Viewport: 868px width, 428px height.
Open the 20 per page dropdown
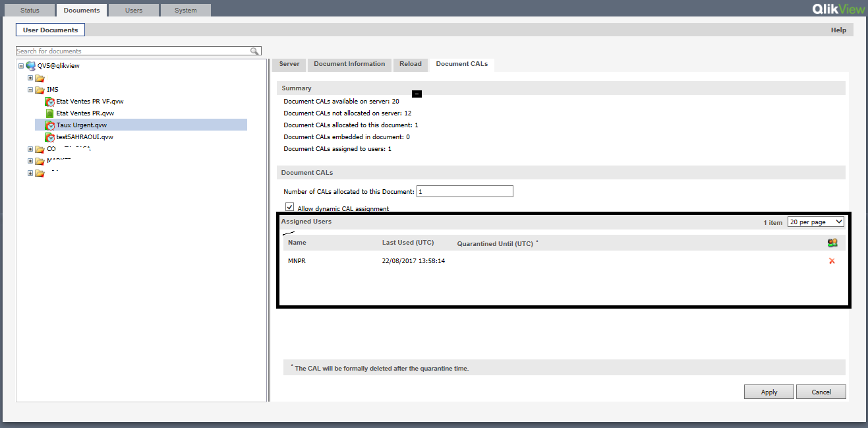[x=816, y=222]
